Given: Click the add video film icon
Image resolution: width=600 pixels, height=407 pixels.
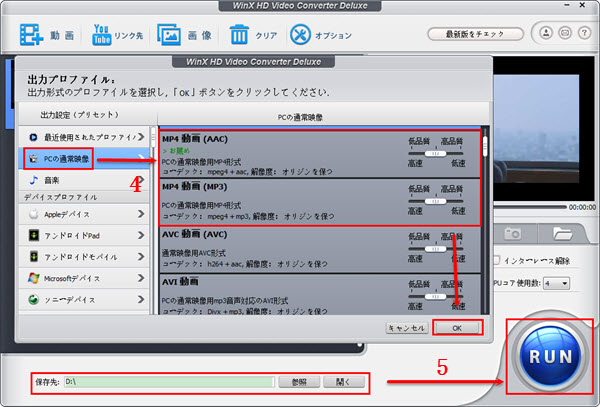Looking at the screenshot, I should (31, 35).
